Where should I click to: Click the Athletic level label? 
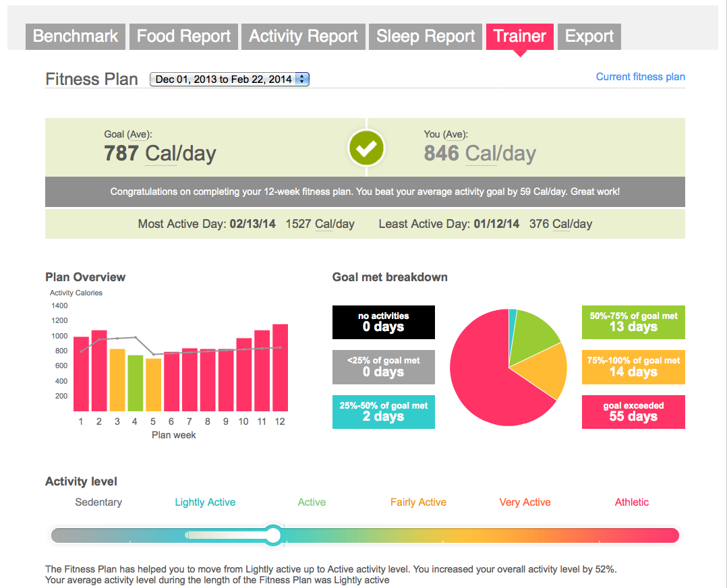[631, 502]
